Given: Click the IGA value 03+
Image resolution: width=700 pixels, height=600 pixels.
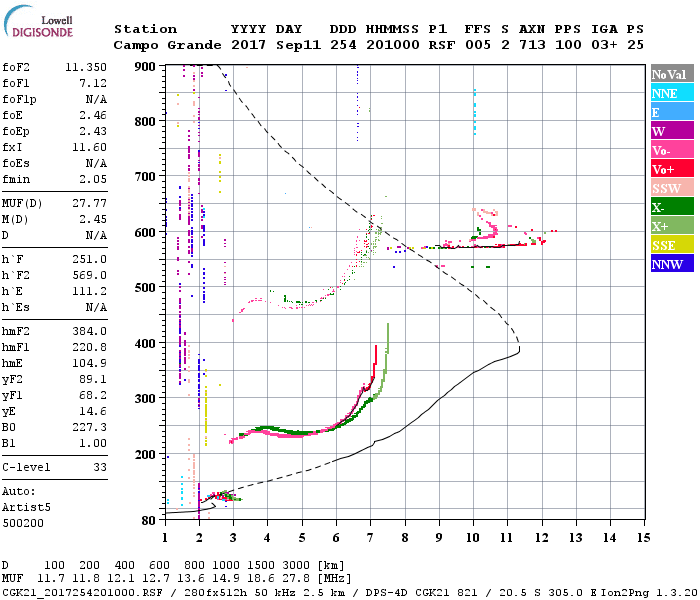Looking at the screenshot, I should tap(604, 45).
